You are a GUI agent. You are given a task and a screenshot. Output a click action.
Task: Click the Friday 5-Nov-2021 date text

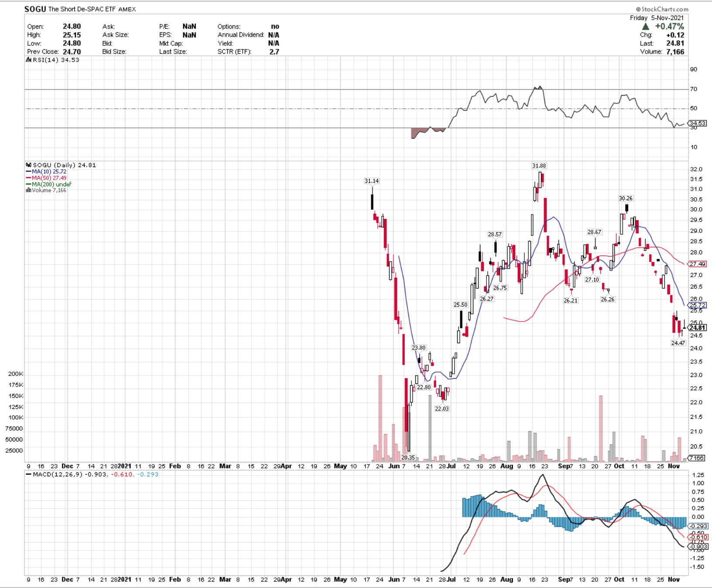pyautogui.click(x=657, y=18)
